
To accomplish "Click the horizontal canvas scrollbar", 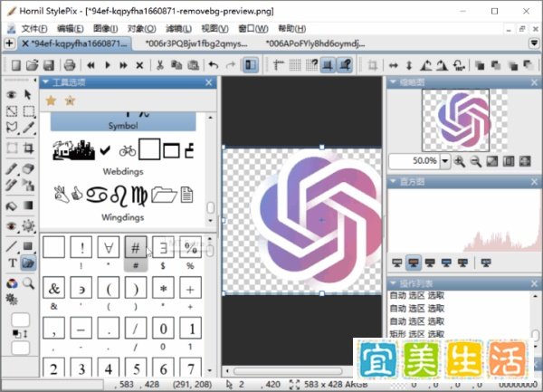I will click(288, 371).
